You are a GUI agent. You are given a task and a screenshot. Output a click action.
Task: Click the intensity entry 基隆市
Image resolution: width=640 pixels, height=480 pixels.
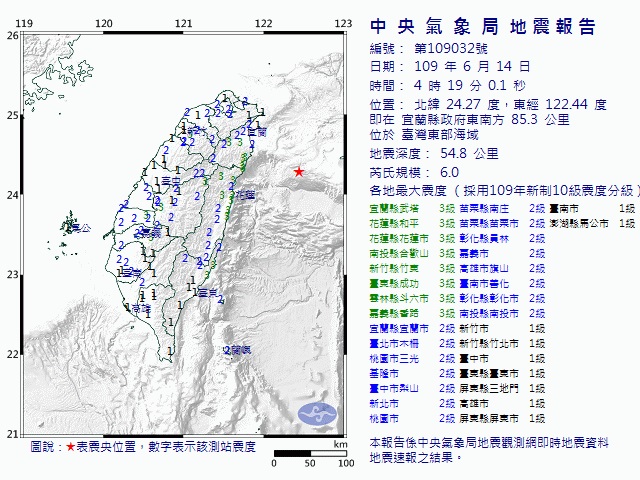tap(384, 373)
